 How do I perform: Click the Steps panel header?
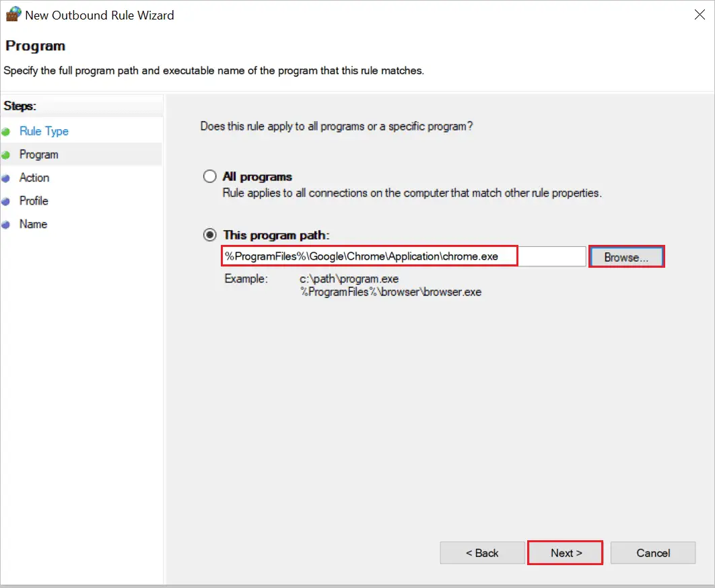pyautogui.click(x=20, y=106)
